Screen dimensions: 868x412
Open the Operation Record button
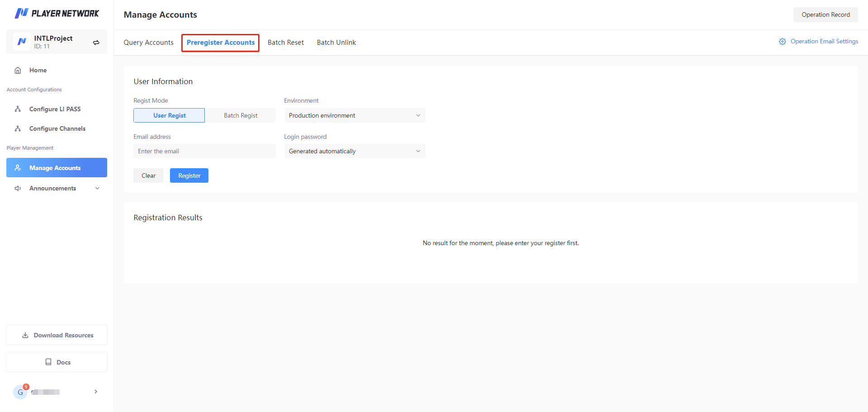tap(825, 14)
